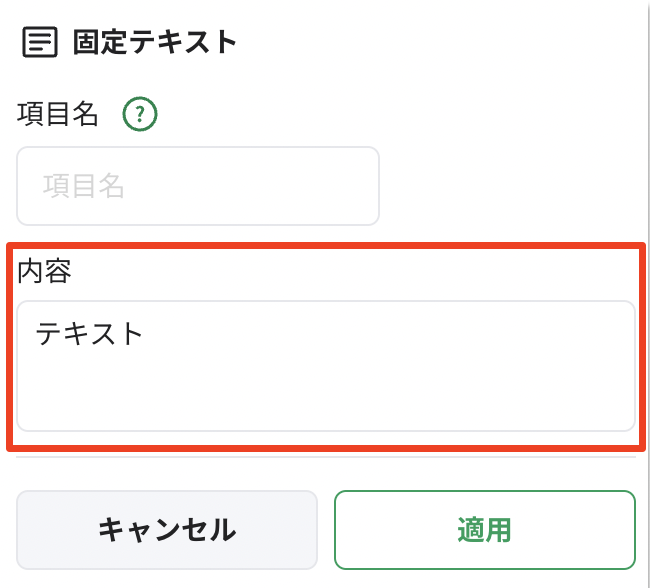
Task: Select the text-lines icon left of 固定テキスト
Action: coord(38,43)
